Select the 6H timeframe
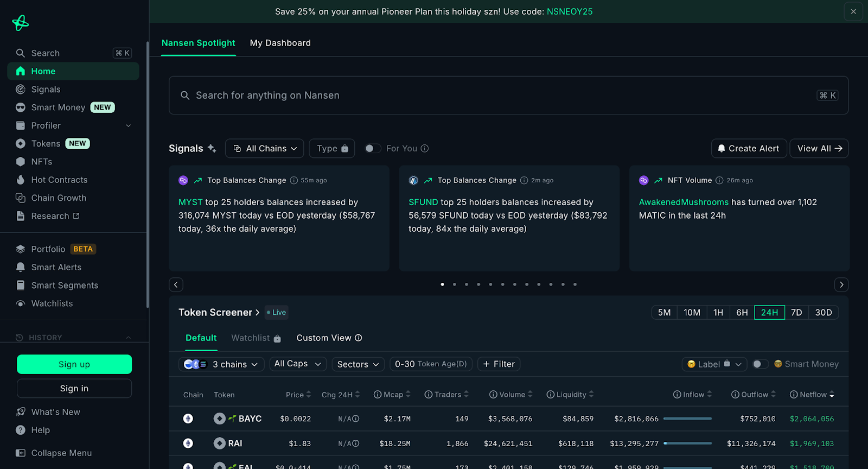The width and height of the screenshot is (868, 469). (x=742, y=313)
